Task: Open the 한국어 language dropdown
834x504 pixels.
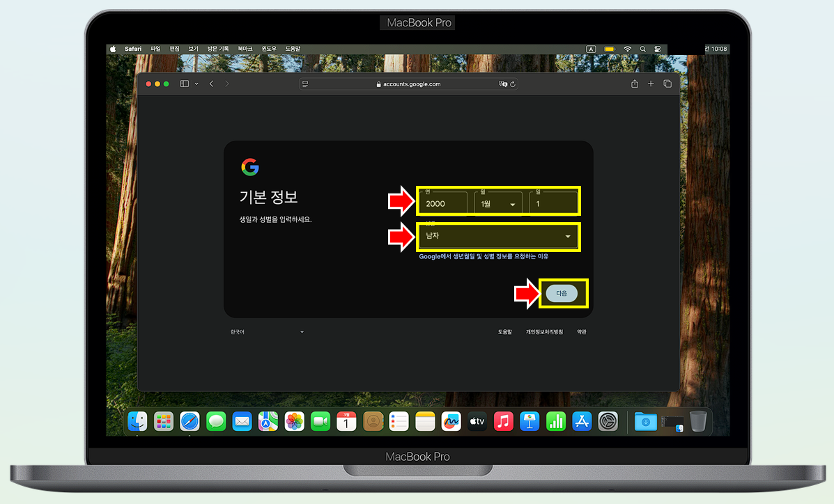Action: [267, 332]
